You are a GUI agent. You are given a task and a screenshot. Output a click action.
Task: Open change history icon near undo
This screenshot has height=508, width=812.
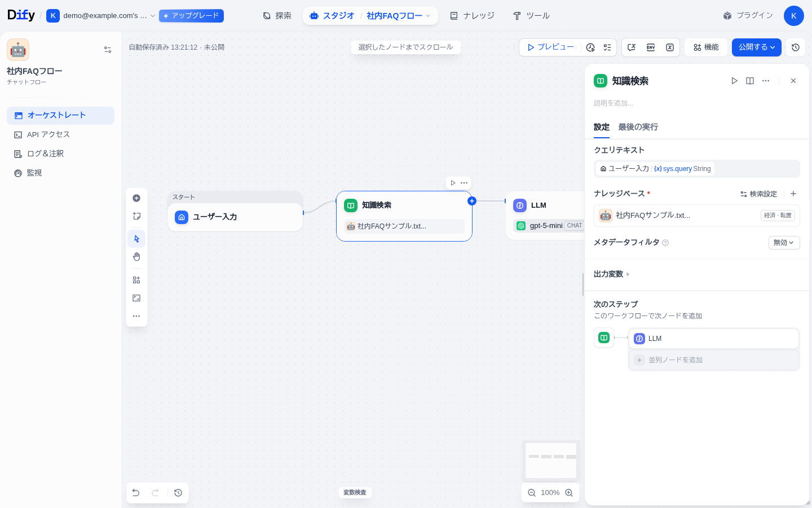click(178, 493)
